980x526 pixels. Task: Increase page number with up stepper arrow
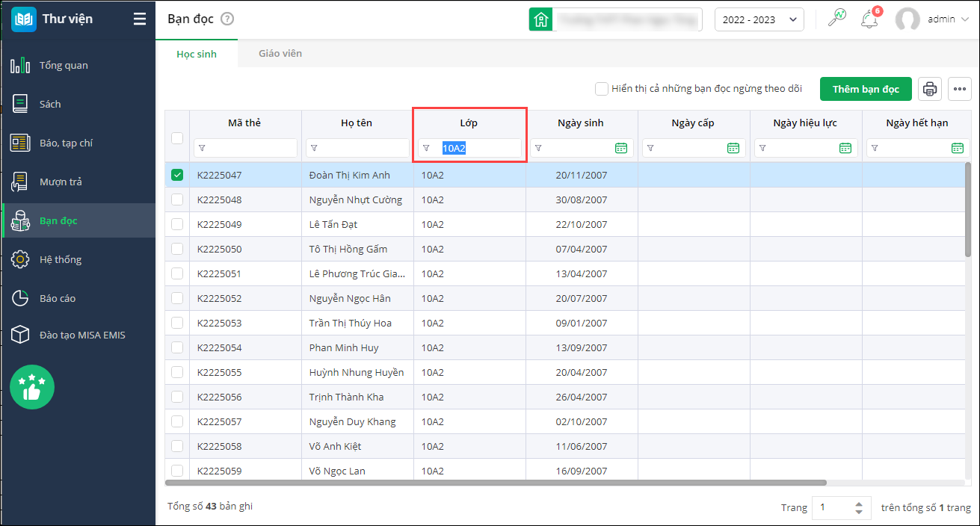click(859, 503)
